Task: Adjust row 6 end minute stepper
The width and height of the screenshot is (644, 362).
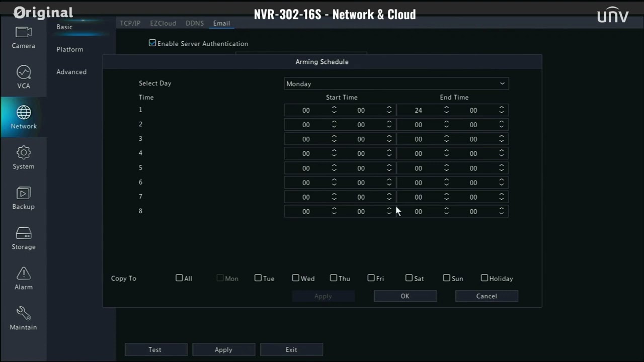Action: pyautogui.click(x=502, y=183)
